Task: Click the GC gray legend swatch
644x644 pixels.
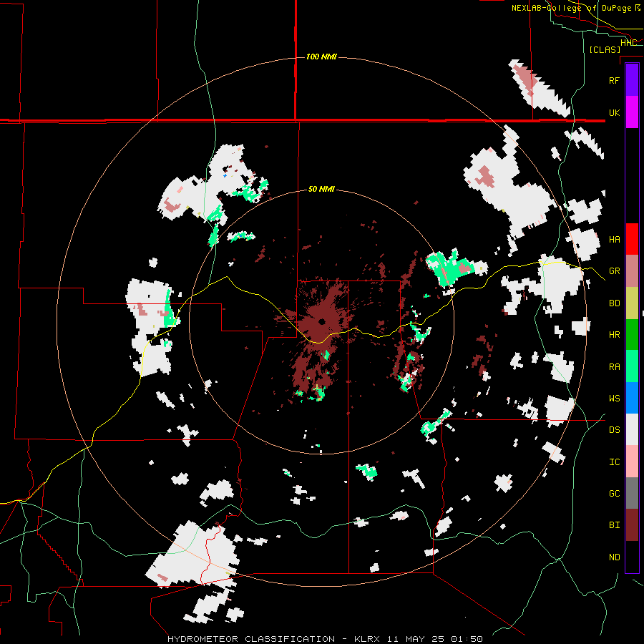Action: 632,493
